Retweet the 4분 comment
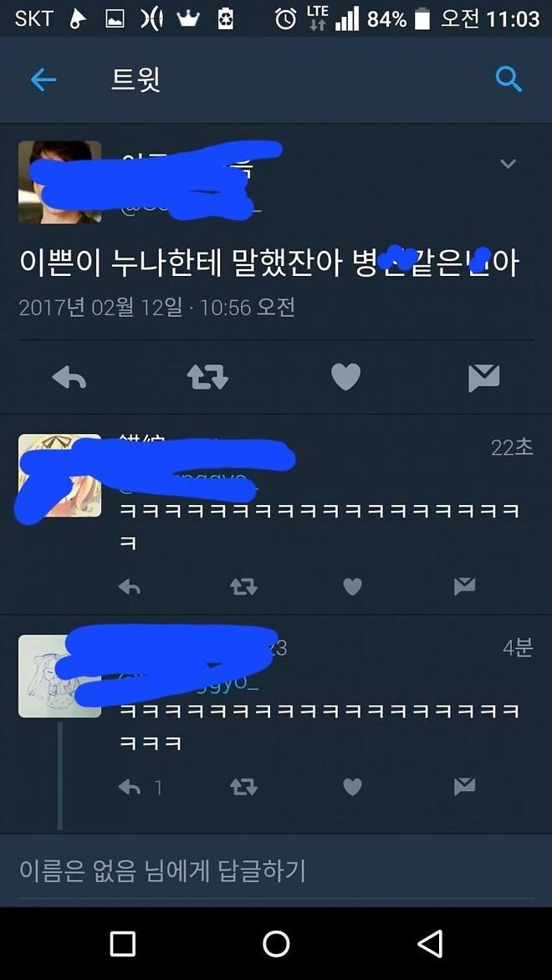Image resolution: width=552 pixels, height=980 pixels. 243,787
